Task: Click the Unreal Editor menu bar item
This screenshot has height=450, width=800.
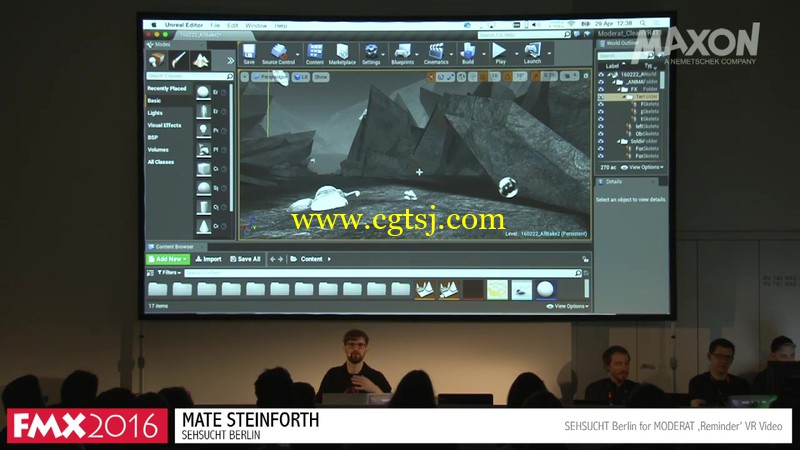Action: click(184, 24)
